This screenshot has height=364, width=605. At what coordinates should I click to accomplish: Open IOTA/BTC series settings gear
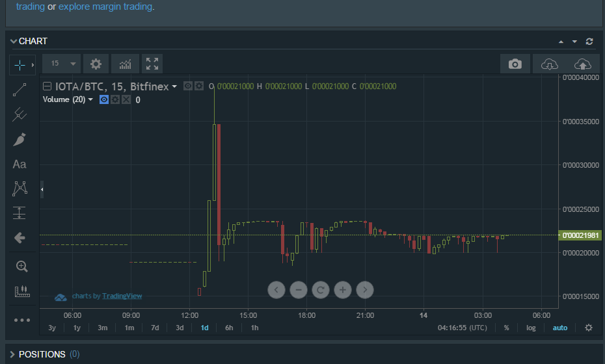198,86
